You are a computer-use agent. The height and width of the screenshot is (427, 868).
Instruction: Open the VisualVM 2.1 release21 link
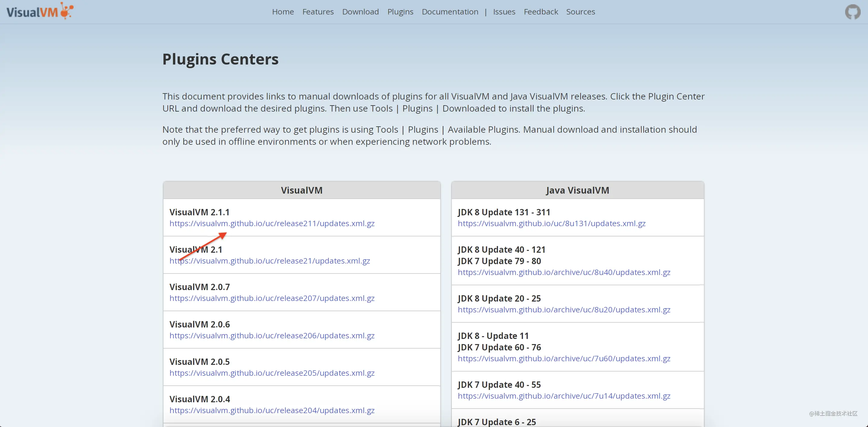[270, 261]
